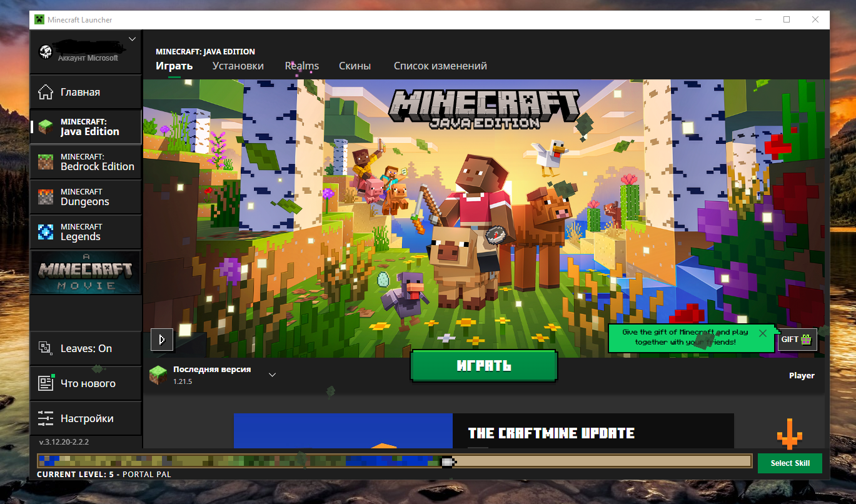Open Minecraft Legends in sidebar
The image size is (856, 504).
tap(86, 231)
